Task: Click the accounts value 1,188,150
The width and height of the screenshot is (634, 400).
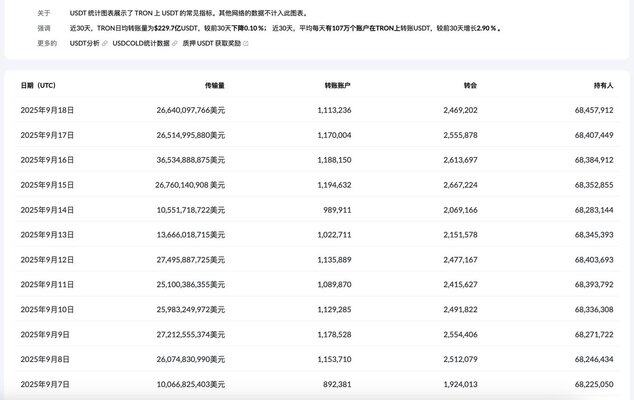Action: (334, 160)
